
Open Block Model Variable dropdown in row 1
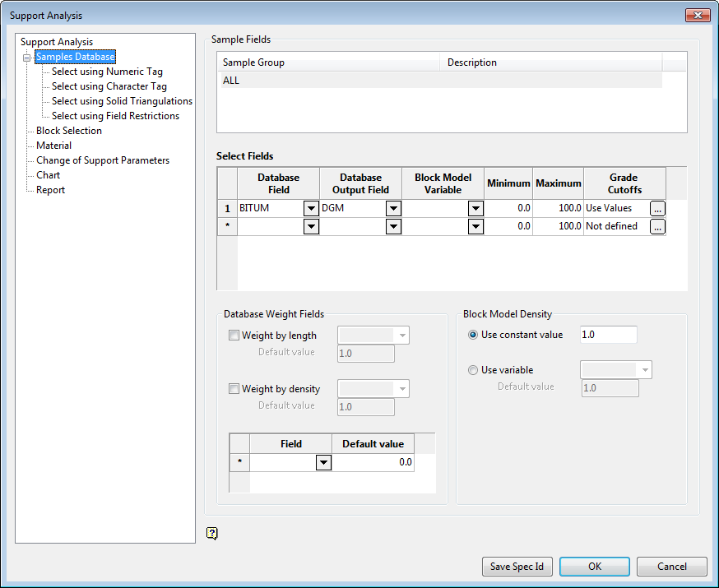[x=475, y=209]
